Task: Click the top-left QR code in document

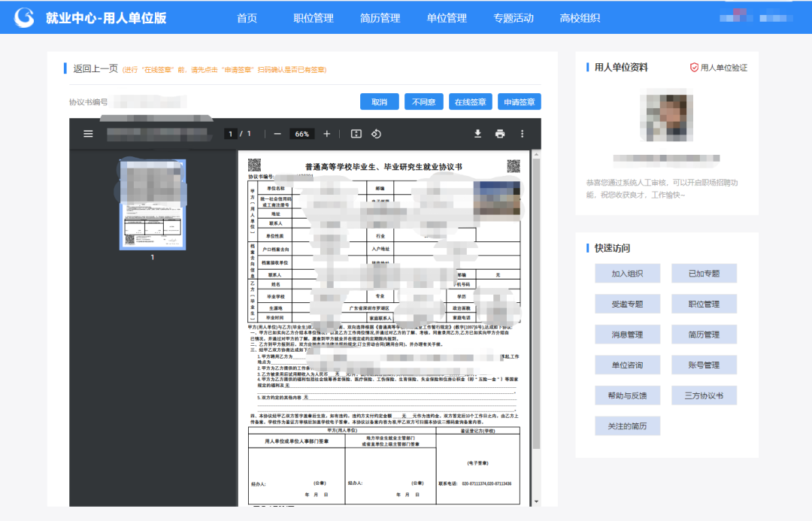Action: click(x=254, y=165)
